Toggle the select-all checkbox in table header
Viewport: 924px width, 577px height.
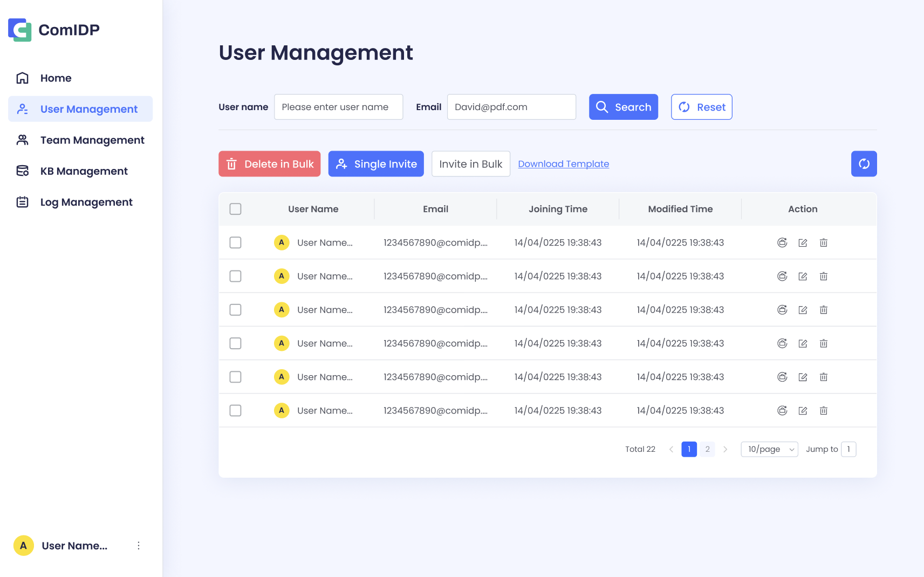click(235, 209)
